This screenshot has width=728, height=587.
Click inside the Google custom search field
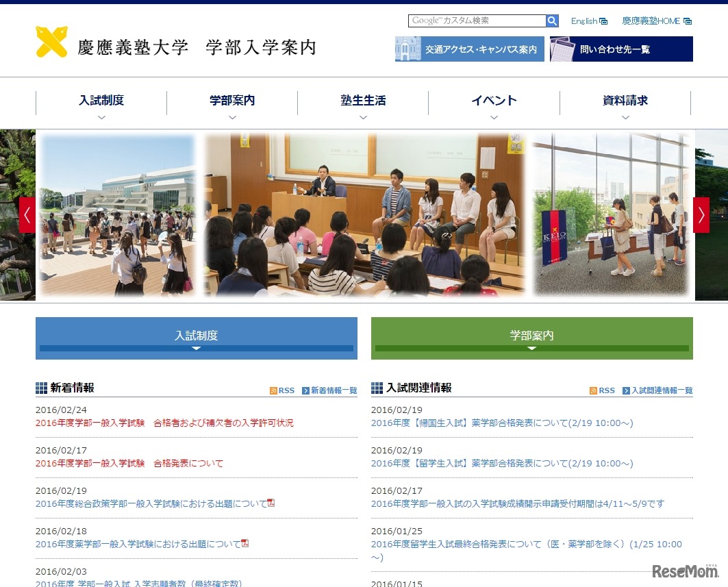pyautogui.click(x=476, y=21)
